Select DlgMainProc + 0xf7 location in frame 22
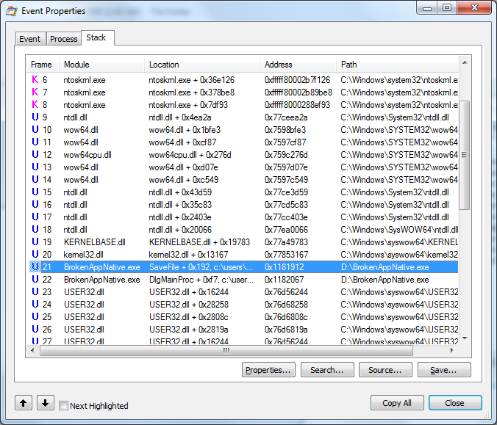Image resolution: width=497 pixels, height=425 pixels. (x=202, y=279)
